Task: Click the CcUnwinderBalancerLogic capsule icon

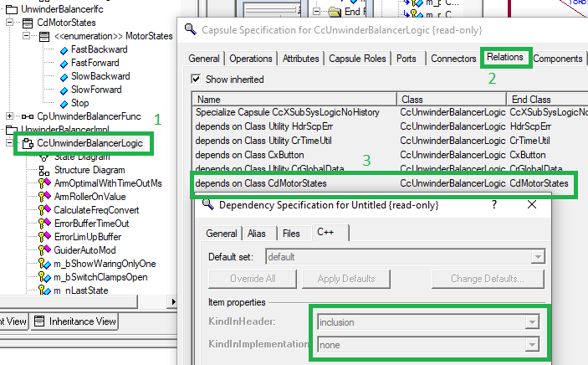Action: (28, 143)
